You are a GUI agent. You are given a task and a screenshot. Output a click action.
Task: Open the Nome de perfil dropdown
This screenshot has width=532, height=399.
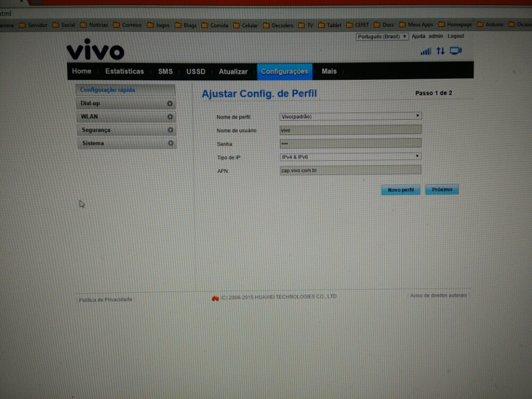point(351,117)
